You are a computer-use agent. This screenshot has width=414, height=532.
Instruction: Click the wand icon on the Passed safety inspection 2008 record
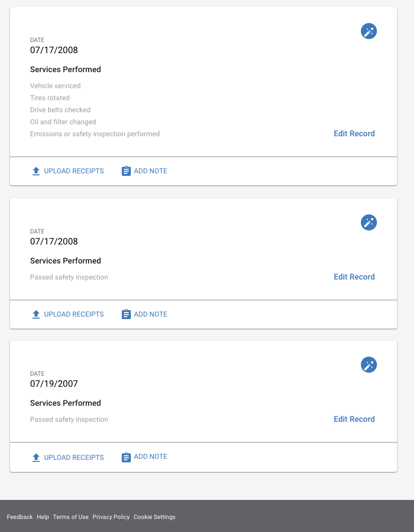(x=368, y=222)
